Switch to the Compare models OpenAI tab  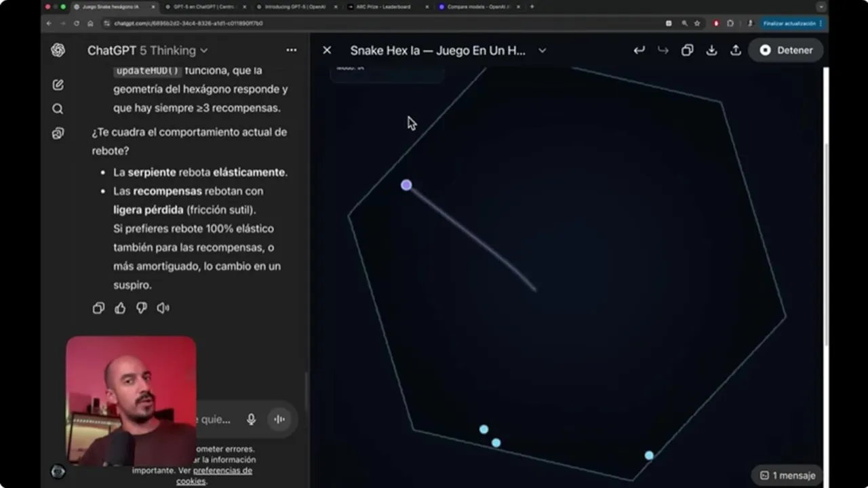479,7
